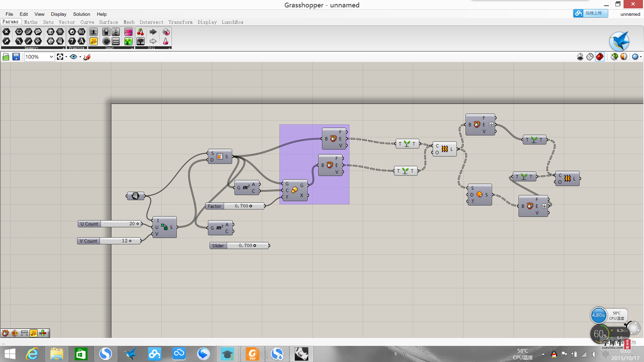Expand the Input panel plus button
The width and height of the screenshot is (644, 362).
tap(132, 48)
